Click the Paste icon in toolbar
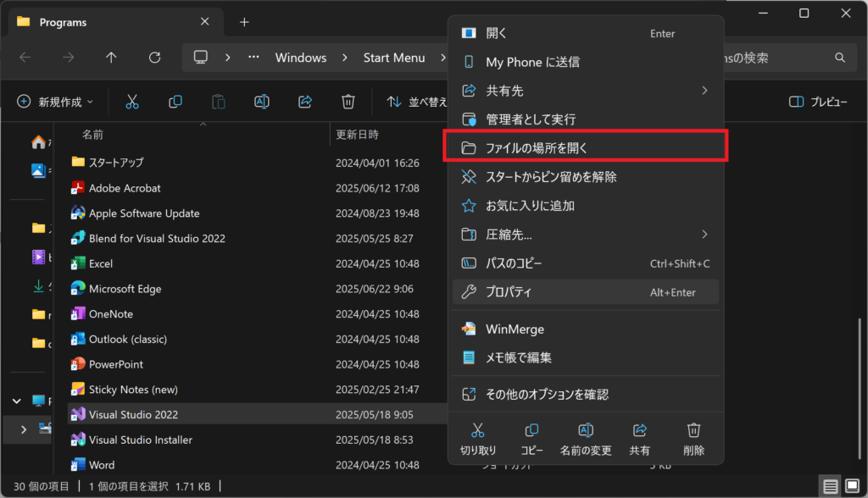This screenshot has height=498, width=868. click(219, 102)
